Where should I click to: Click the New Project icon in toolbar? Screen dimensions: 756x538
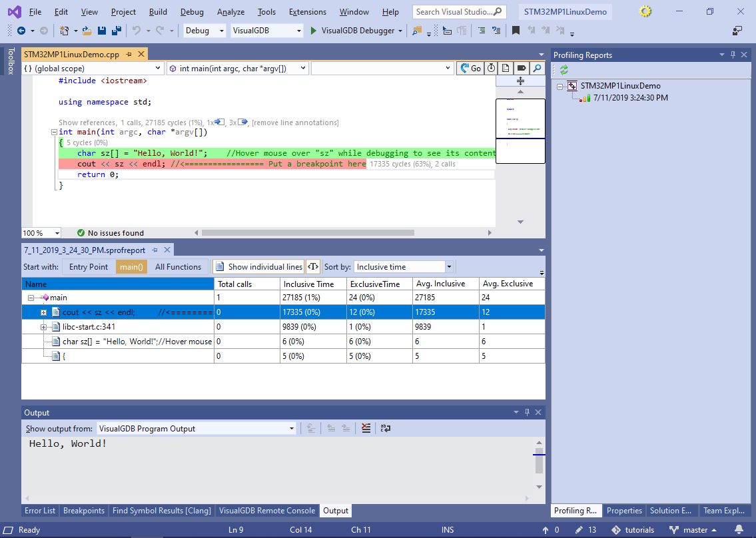click(64, 31)
